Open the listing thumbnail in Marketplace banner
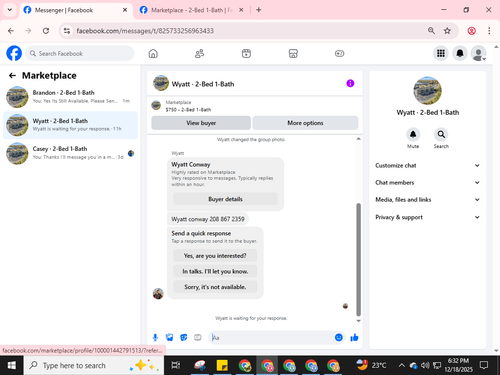500x375 pixels. point(156,105)
